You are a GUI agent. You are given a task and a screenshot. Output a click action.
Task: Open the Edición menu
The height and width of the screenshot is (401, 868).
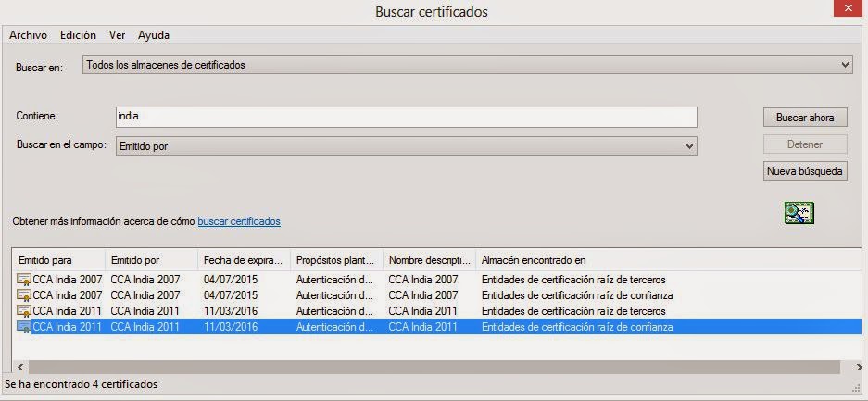tap(78, 35)
